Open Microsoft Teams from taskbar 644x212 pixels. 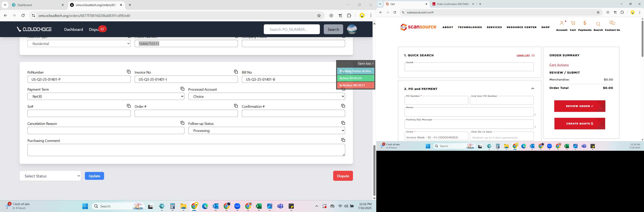coord(280,206)
